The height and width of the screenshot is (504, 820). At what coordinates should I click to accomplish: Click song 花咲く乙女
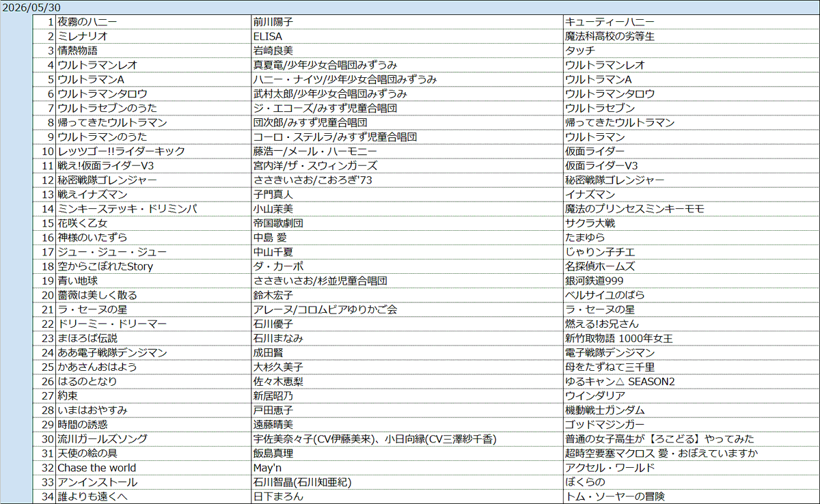(82, 223)
